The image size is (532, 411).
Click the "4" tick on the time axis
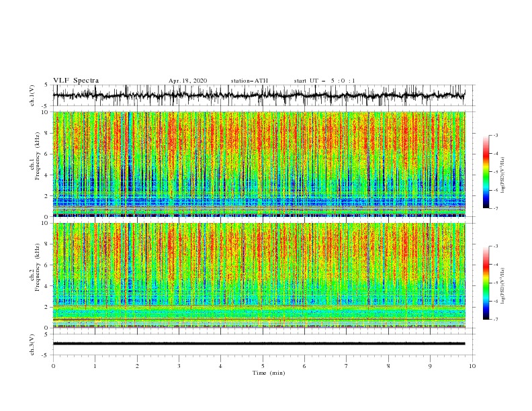tap(220, 366)
